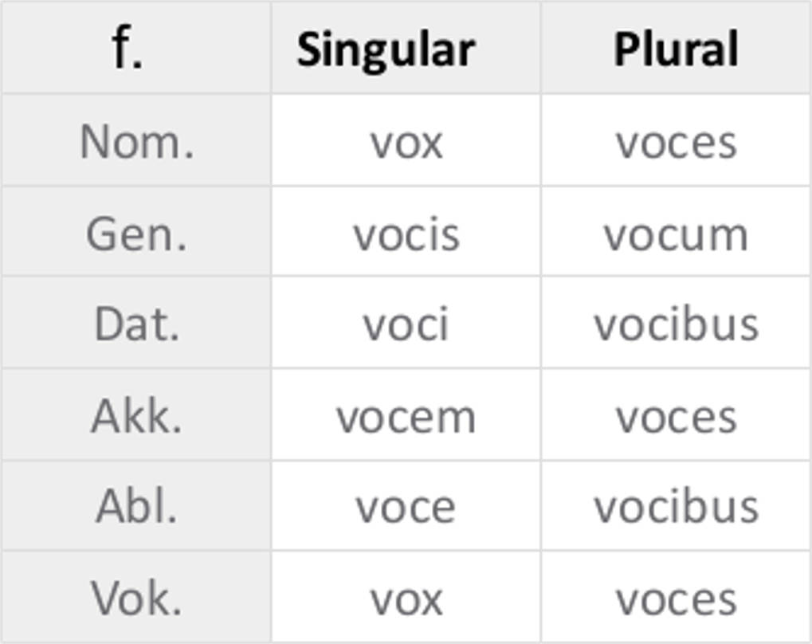Click the accusative singular cell 'vocem'

tap(406, 416)
